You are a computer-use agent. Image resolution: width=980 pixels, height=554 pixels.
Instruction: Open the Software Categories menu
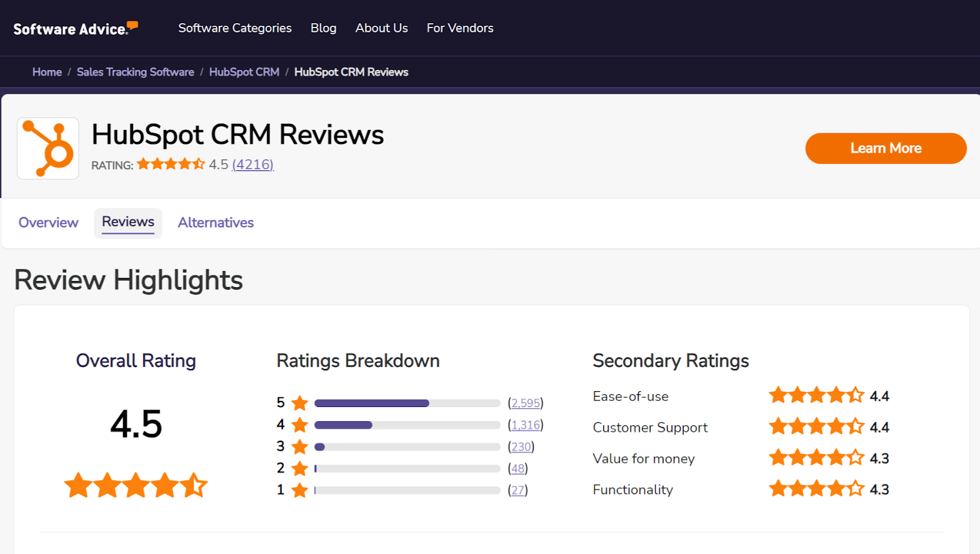click(235, 28)
